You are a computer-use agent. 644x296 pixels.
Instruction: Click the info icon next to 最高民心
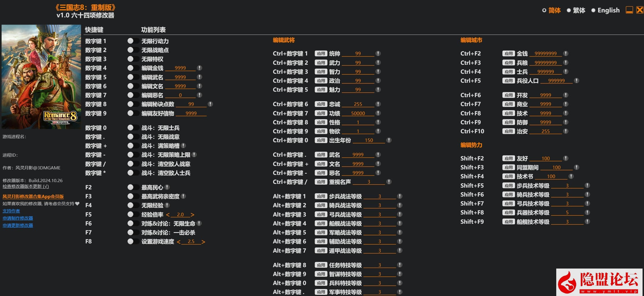tap(167, 187)
